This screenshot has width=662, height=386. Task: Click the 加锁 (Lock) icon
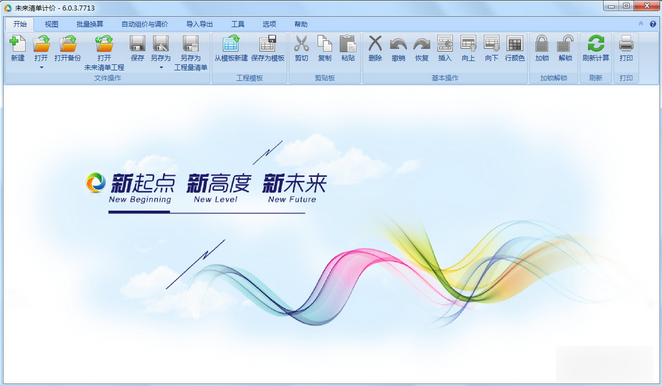(x=542, y=43)
